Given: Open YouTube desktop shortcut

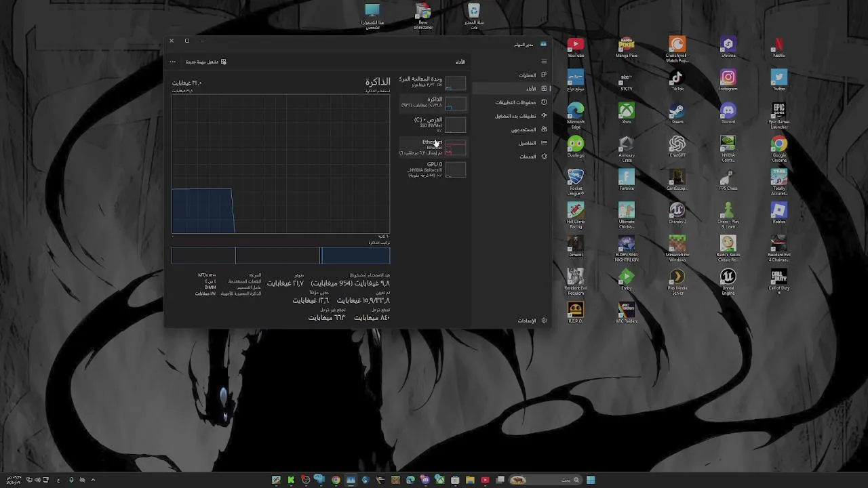Looking at the screenshot, I should [576, 48].
